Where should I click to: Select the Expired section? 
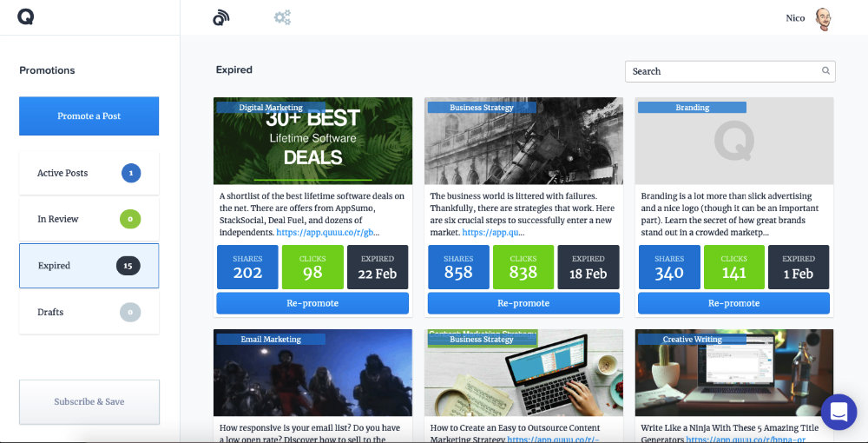point(89,266)
